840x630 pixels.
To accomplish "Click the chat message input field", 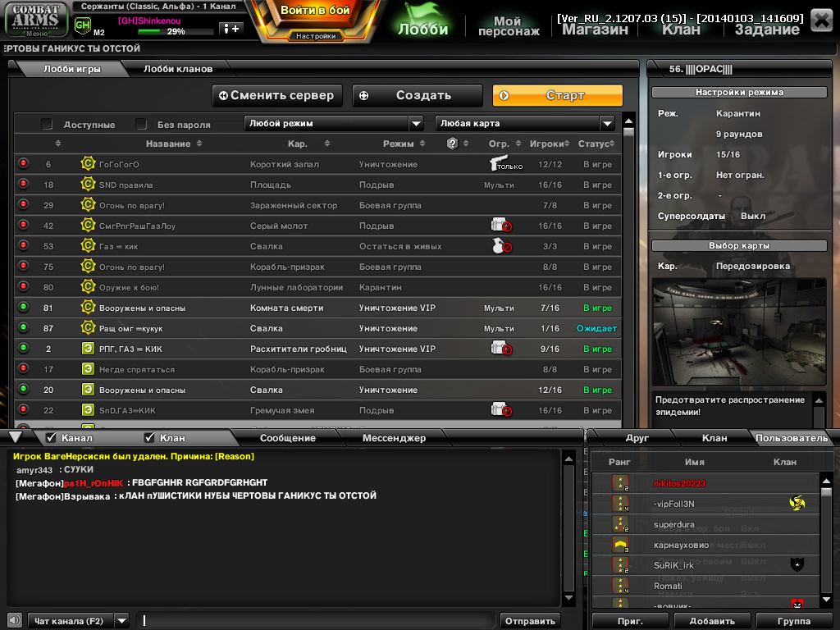I will 317,621.
